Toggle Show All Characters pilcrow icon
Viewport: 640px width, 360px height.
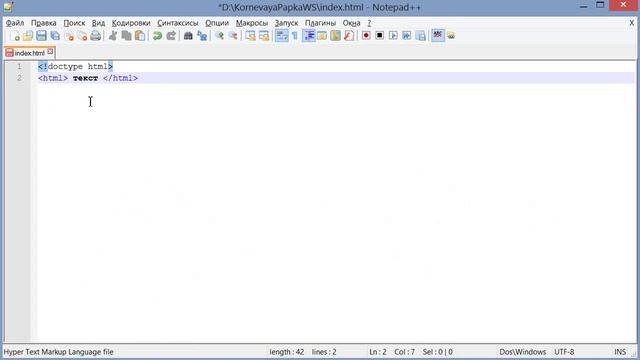(x=295, y=36)
